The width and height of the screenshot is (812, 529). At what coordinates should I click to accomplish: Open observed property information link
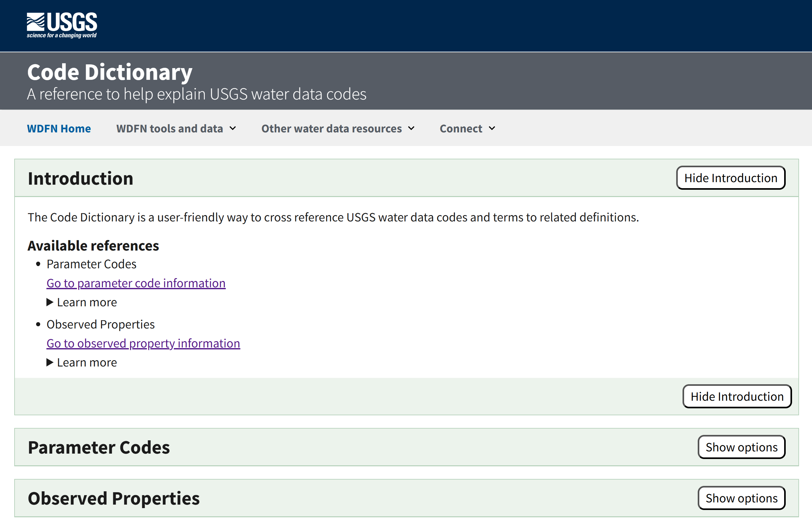(x=143, y=343)
